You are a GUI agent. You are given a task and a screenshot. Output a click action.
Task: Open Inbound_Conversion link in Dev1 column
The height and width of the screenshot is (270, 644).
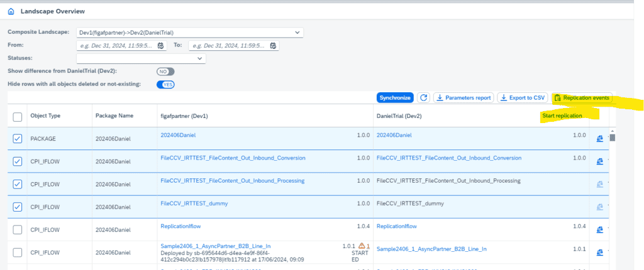point(233,158)
